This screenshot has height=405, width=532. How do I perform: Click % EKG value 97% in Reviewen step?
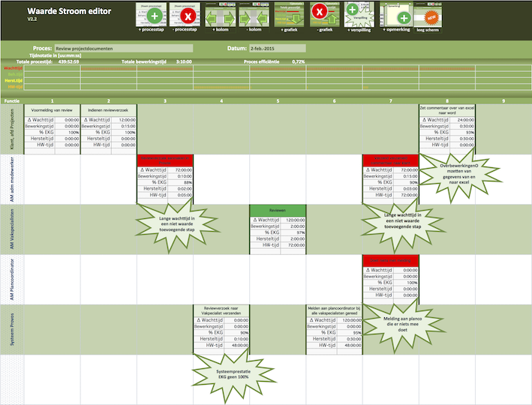coord(293,232)
